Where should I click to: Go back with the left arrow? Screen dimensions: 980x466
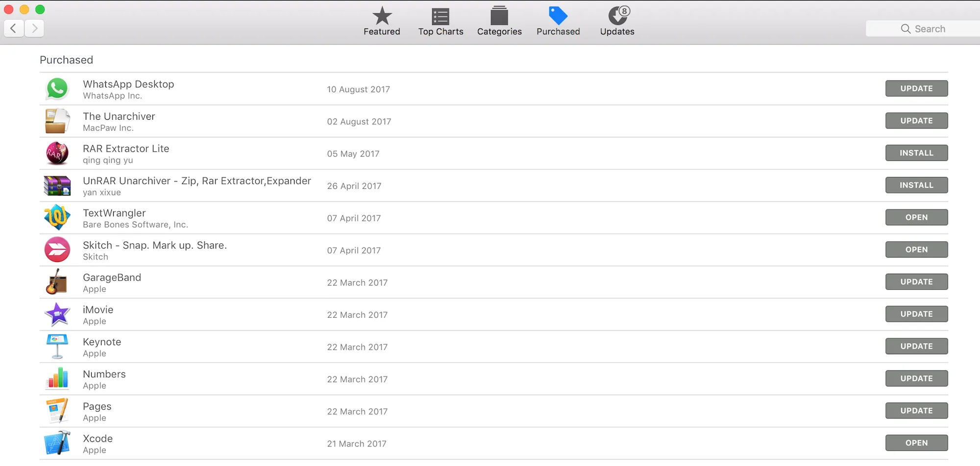point(14,28)
